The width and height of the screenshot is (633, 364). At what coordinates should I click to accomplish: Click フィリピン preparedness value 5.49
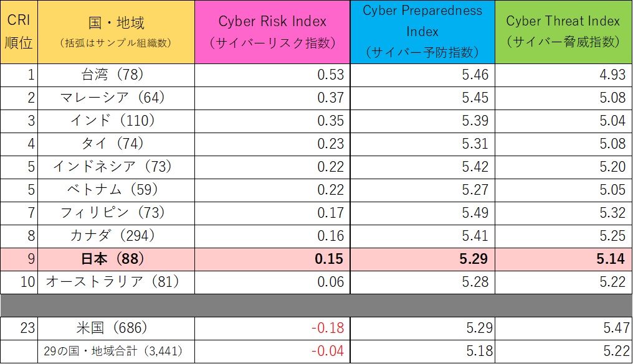[x=475, y=213]
